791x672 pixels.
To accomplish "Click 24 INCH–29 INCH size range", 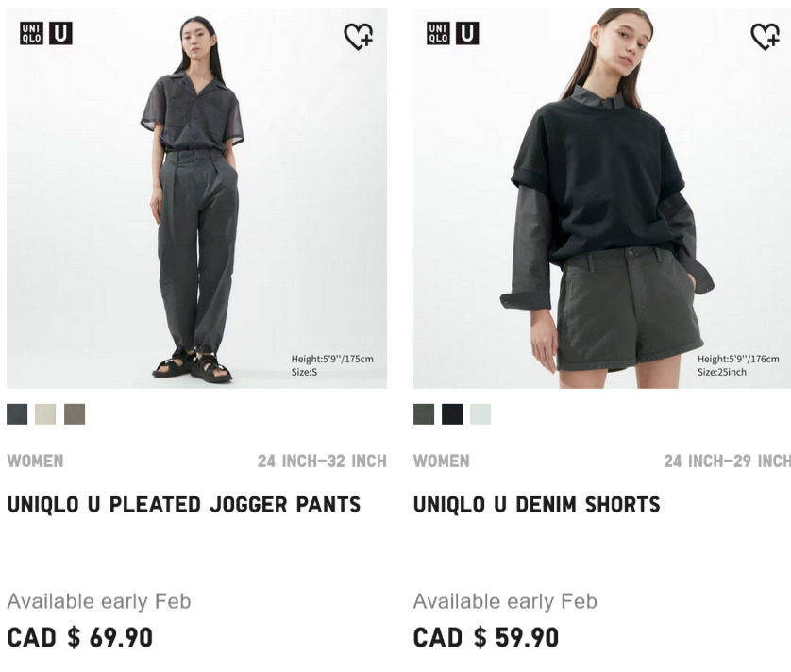I will coord(727,462).
